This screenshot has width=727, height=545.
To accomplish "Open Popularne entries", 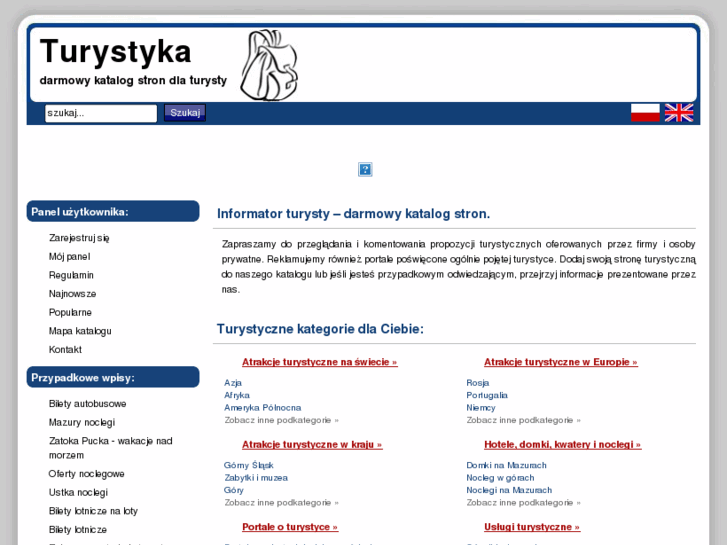I will (70, 312).
